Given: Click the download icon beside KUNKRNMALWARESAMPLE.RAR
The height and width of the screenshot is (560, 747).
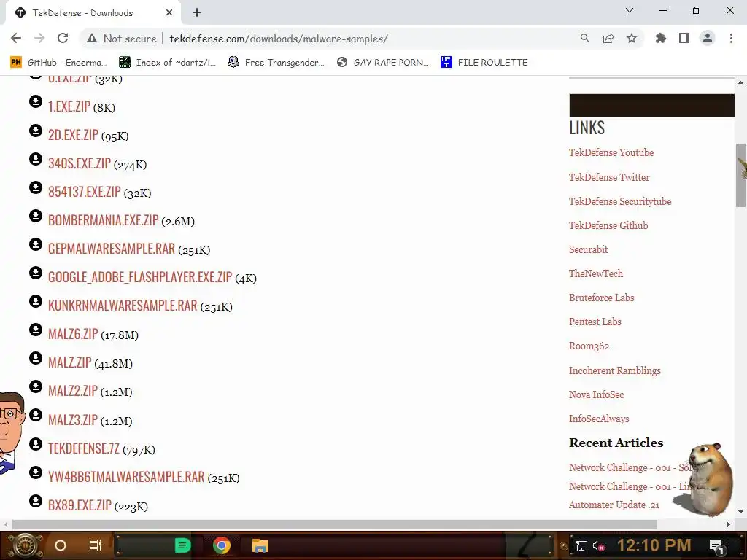Looking at the screenshot, I should coord(36,301).
